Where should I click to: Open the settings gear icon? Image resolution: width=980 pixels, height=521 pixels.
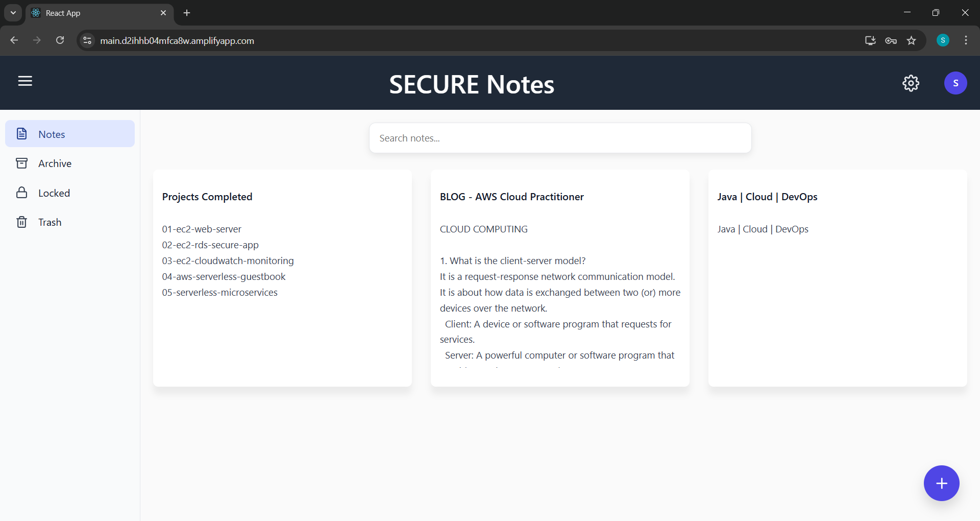point(911,83)
